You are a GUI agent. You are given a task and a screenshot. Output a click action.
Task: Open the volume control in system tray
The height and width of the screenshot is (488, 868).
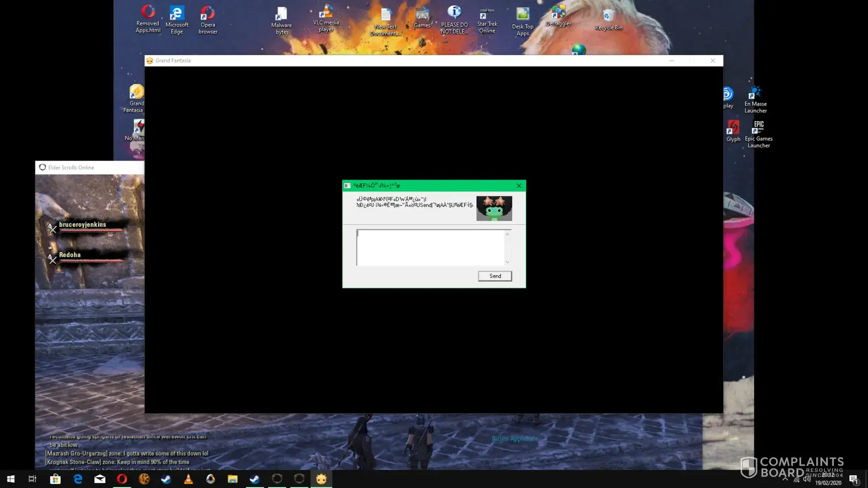[807, 479]
